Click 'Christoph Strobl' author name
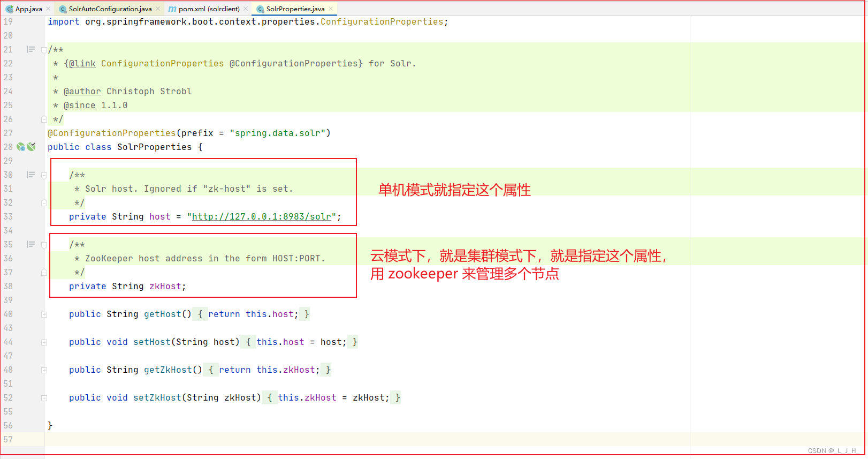 coord(149,91)
